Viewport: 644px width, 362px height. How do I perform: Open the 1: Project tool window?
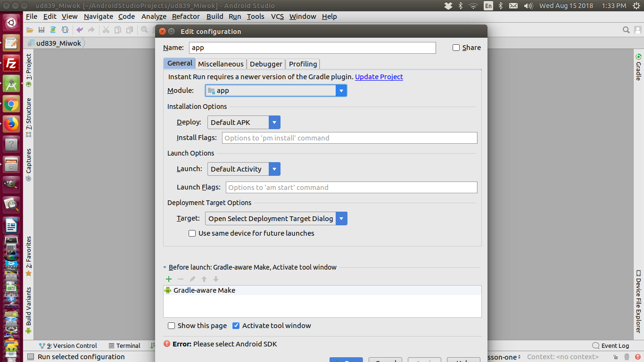[29, 71]
